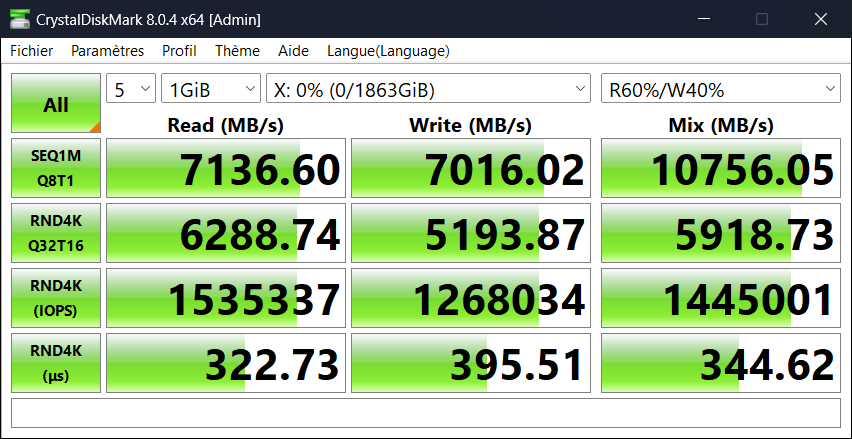Screen dimensions: 852x439
Task: Expand the R60%/W40% mix ratio dropdown
Action: pos(720,90)
